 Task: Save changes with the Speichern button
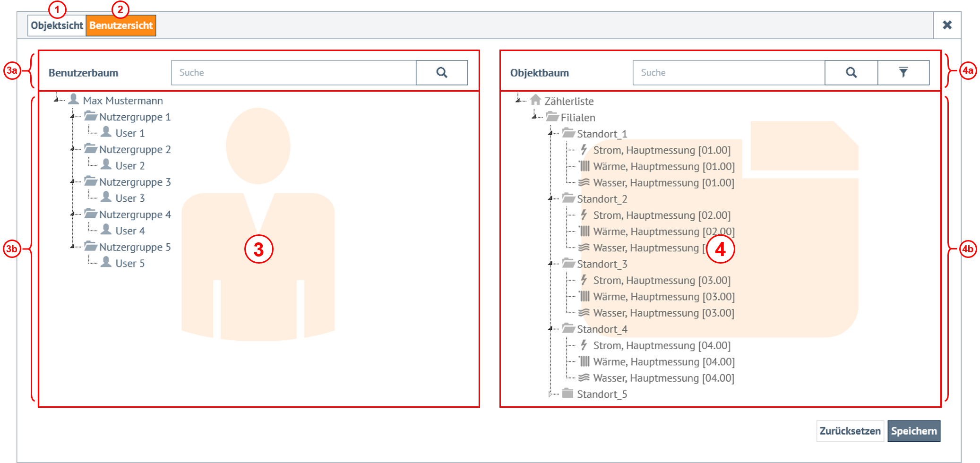[x=913, y=431]
